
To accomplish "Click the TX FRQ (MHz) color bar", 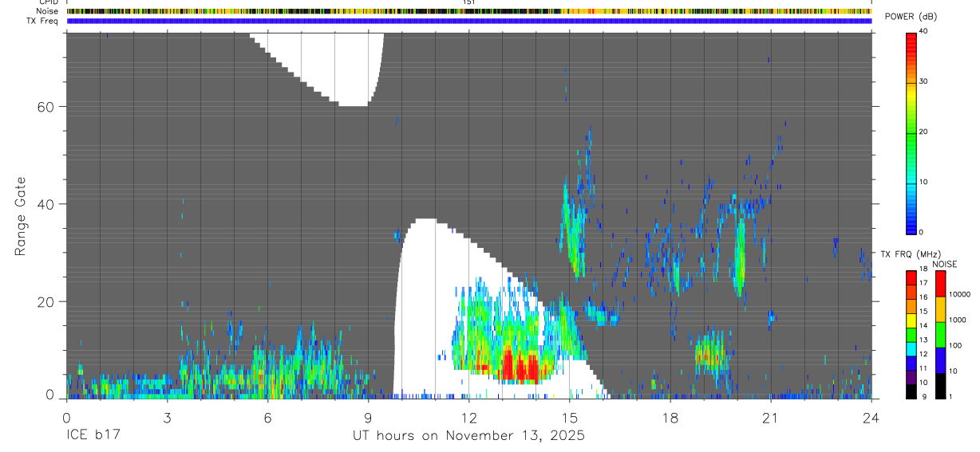I will click(x=911, y=335).
